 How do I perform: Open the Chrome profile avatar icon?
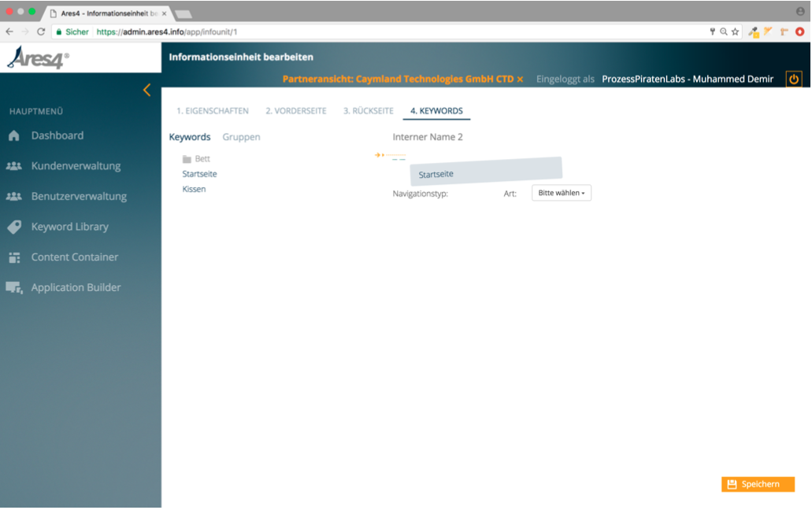coord(800,11)
